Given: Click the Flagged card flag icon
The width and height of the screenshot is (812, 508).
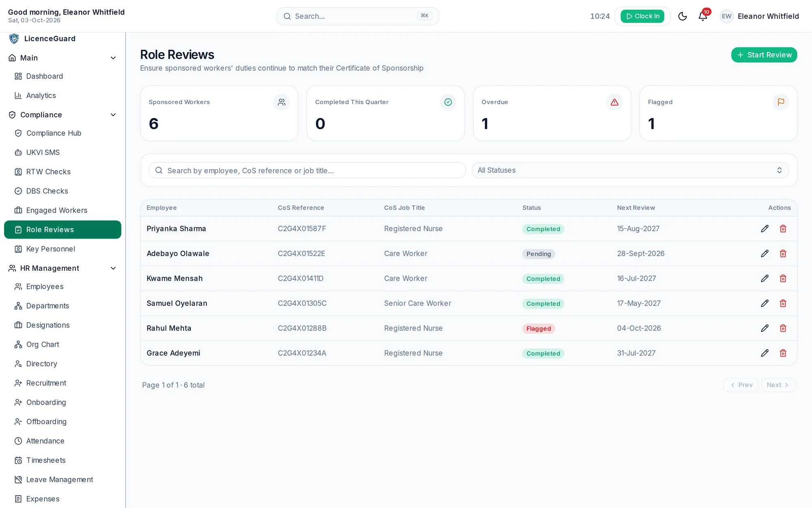Looking at the screenshot, I should click(781, 102).
